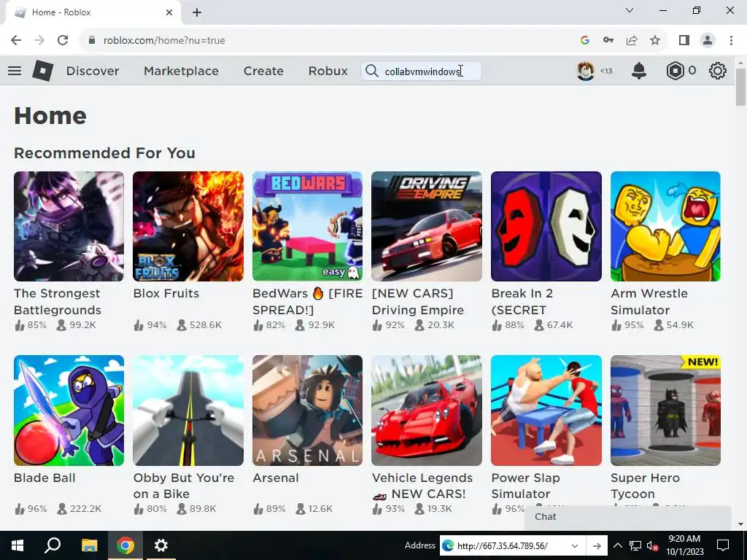
Task: Open the Roblox settings gear
Action: (x=718, y=71)
